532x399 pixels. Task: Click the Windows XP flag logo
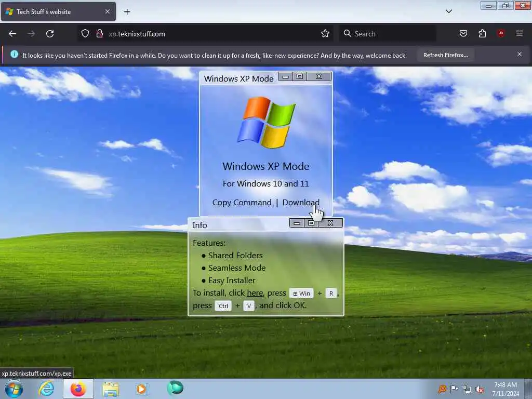(x=266, y=123)
